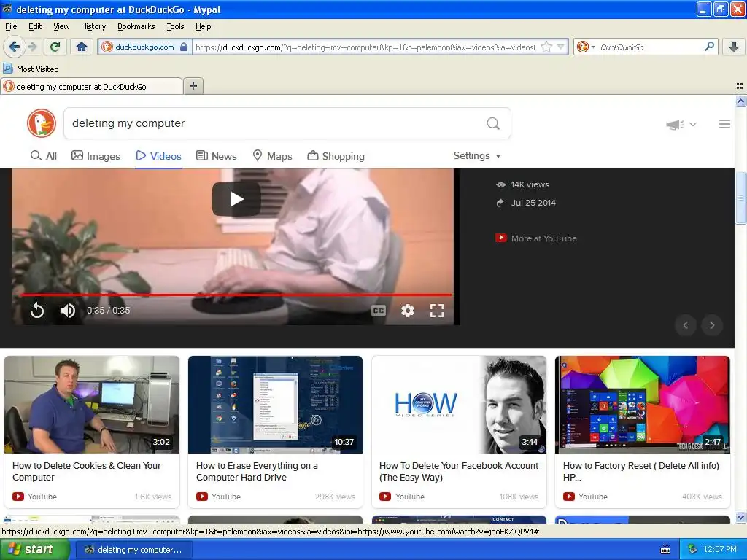Click the tab groups icon at far right
Image resolution: width=747 pixels, height=560 pixels.
click(740, 86)
